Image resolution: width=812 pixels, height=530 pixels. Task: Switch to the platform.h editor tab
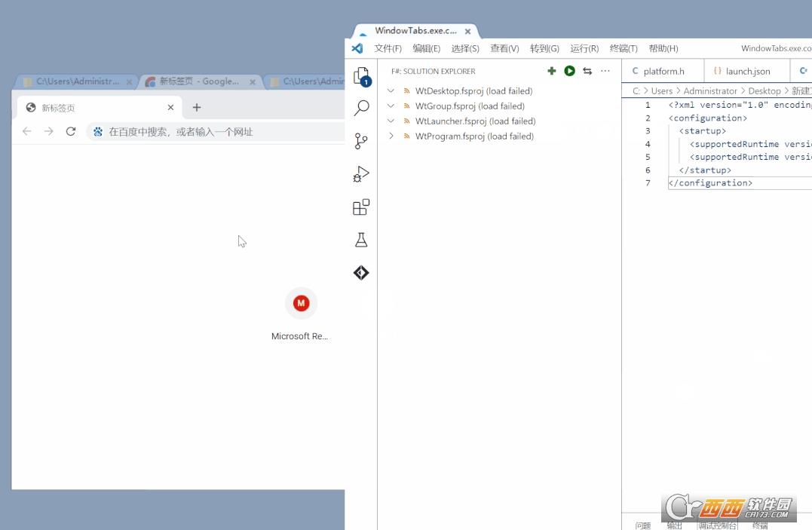click(x=663, y=71)
